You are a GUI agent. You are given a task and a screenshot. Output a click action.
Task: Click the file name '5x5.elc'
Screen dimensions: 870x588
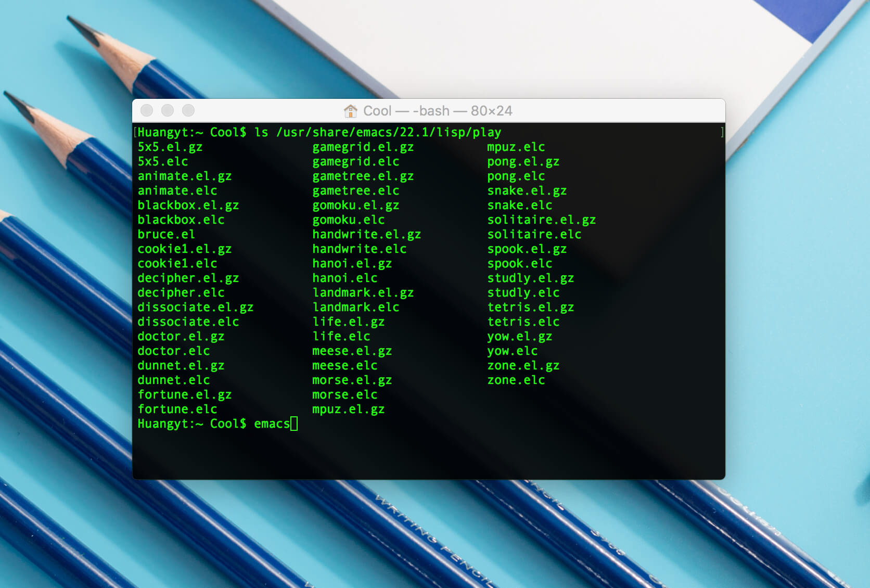(163, 161)
